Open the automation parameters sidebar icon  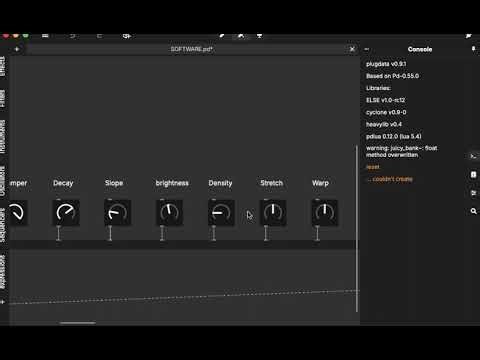pos(473,193)
